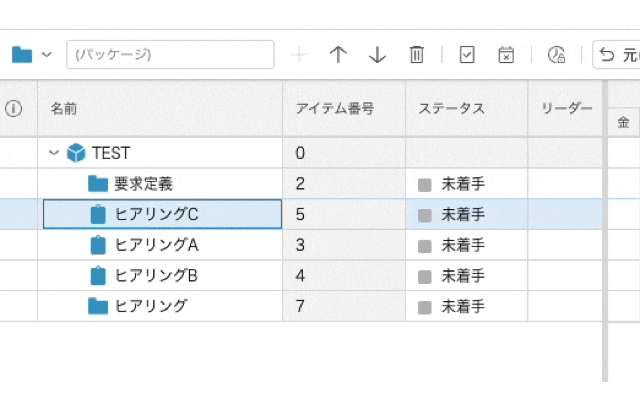This screenshot has width=640, height=400.
Task: Select the ヒアリングC row name
Action: coord(156,214)
